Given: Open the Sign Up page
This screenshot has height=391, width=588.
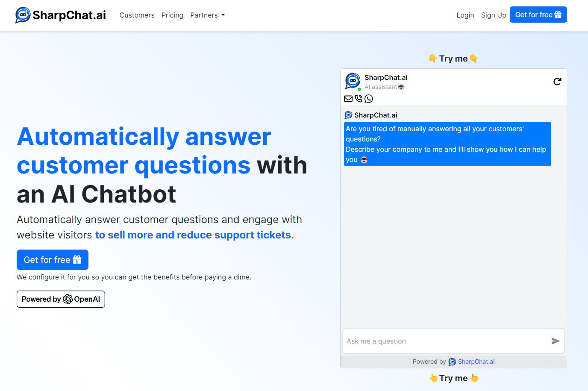Looking at the screenshot, I should click(494, 15).
